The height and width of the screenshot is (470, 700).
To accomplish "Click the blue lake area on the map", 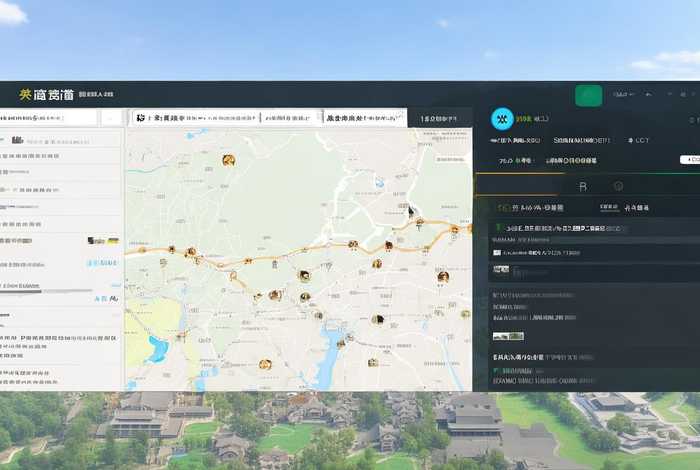I will pos(158,350).
